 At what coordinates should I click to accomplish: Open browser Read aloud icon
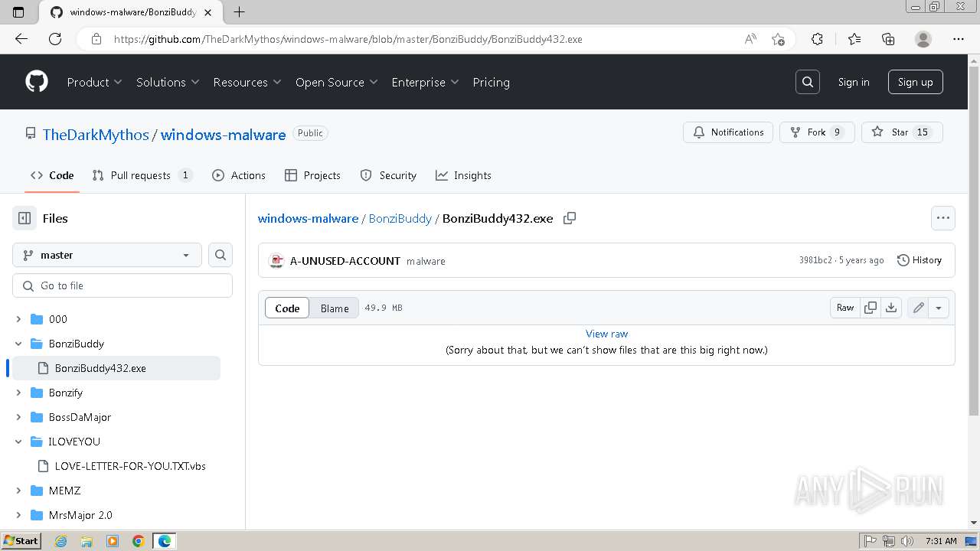point(750,39)
